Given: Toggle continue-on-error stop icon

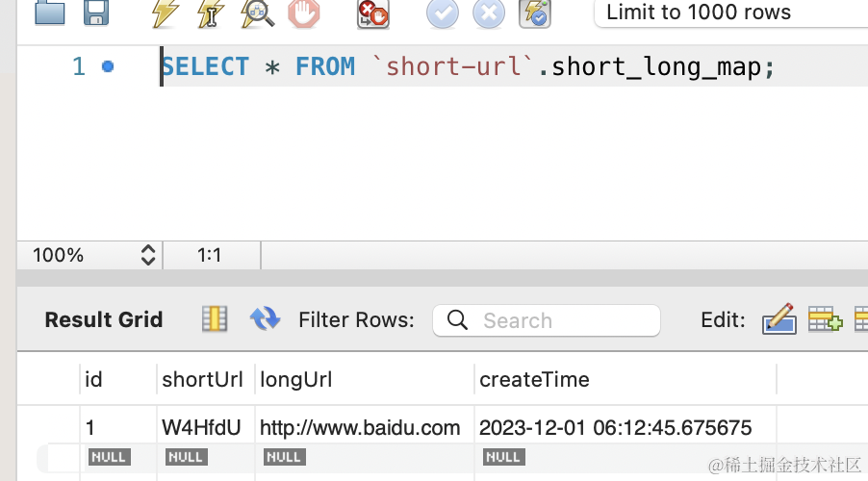Looking at the screenshot, I should pos(373,13).
